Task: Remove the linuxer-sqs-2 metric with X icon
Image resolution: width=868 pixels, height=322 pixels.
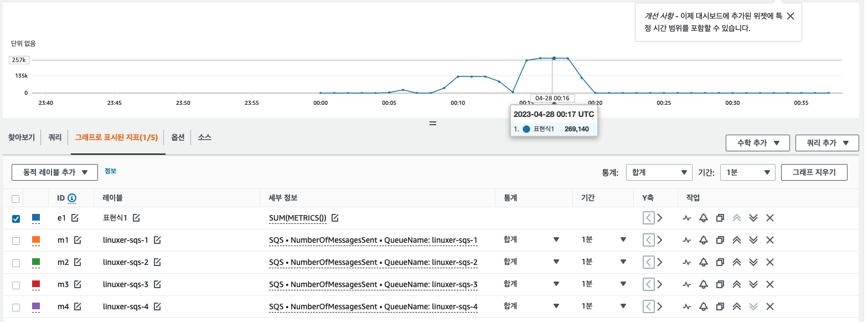Action: tap(769, 263)
